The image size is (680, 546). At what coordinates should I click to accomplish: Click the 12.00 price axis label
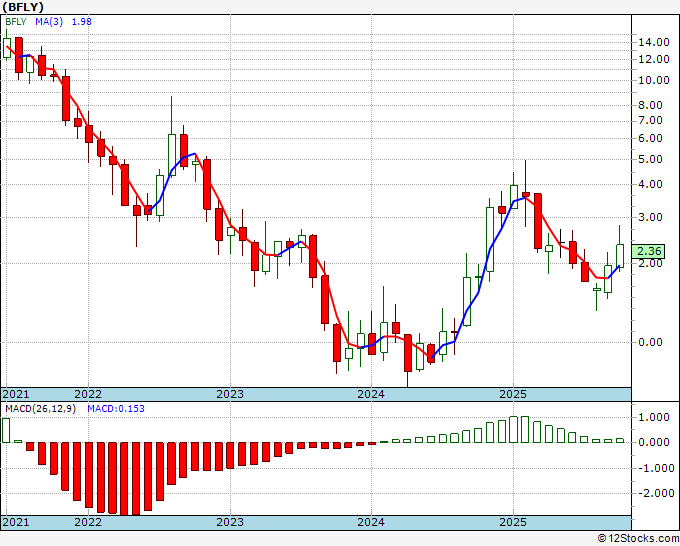654,59
